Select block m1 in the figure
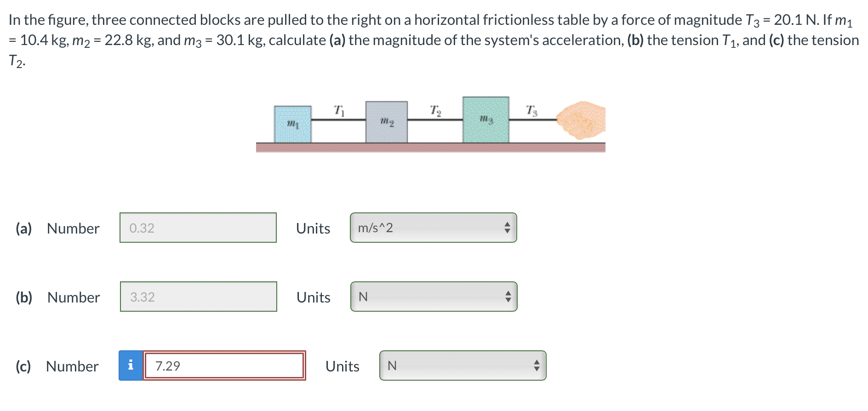The image size is (868, 411). [293, 123]
